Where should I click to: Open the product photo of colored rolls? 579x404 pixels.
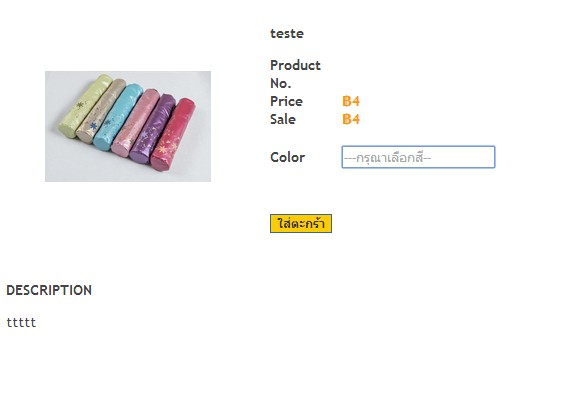(128, 126)
